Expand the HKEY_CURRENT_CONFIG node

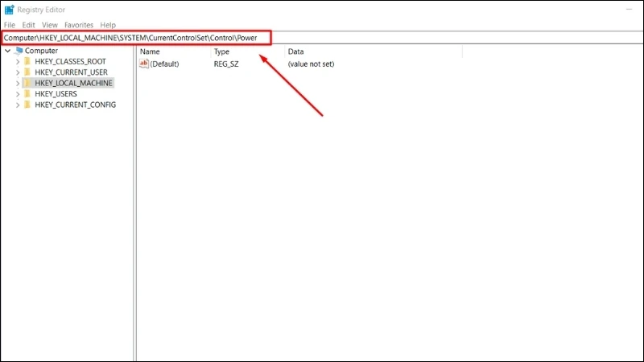point(18,105)
